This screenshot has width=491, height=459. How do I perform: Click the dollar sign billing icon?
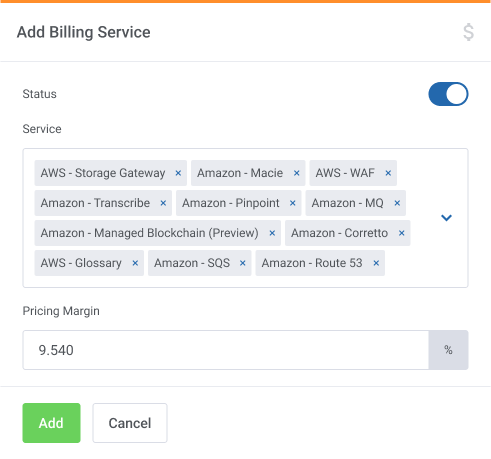pyautogui.click(x=469, y=32)
